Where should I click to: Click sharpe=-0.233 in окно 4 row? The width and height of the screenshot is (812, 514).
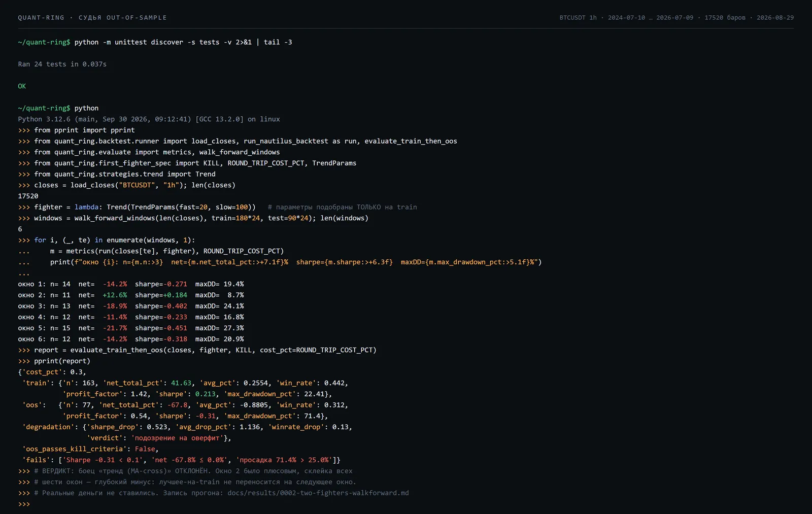tap(161, 317)
